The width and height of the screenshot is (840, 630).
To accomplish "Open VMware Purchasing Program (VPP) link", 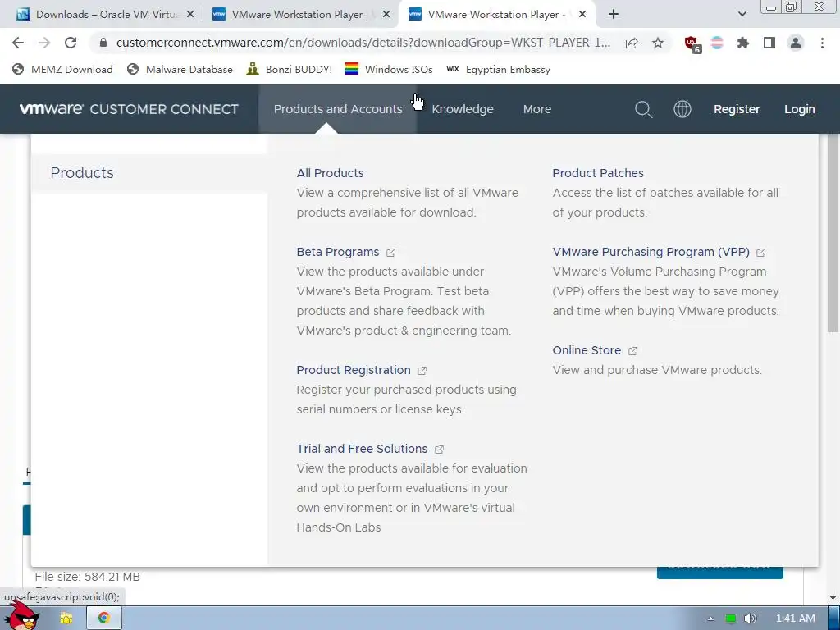I will tap(651, 252).
